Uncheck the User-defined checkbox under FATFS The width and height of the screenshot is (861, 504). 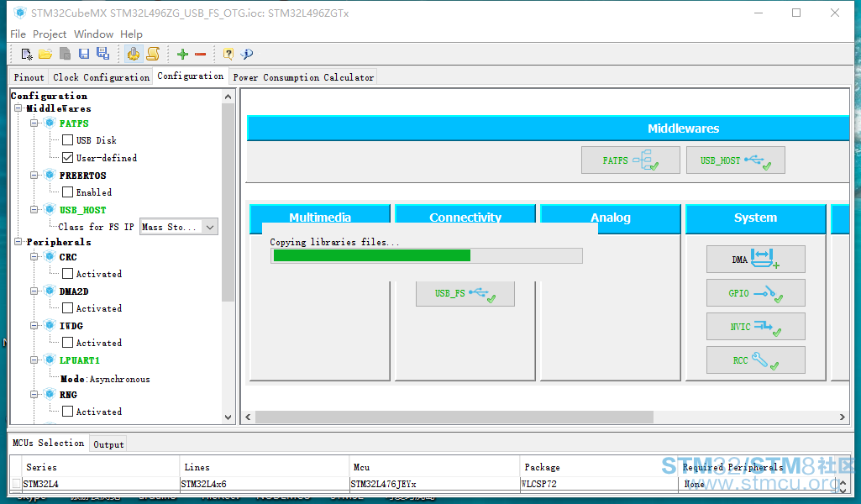tap(67, 158)
